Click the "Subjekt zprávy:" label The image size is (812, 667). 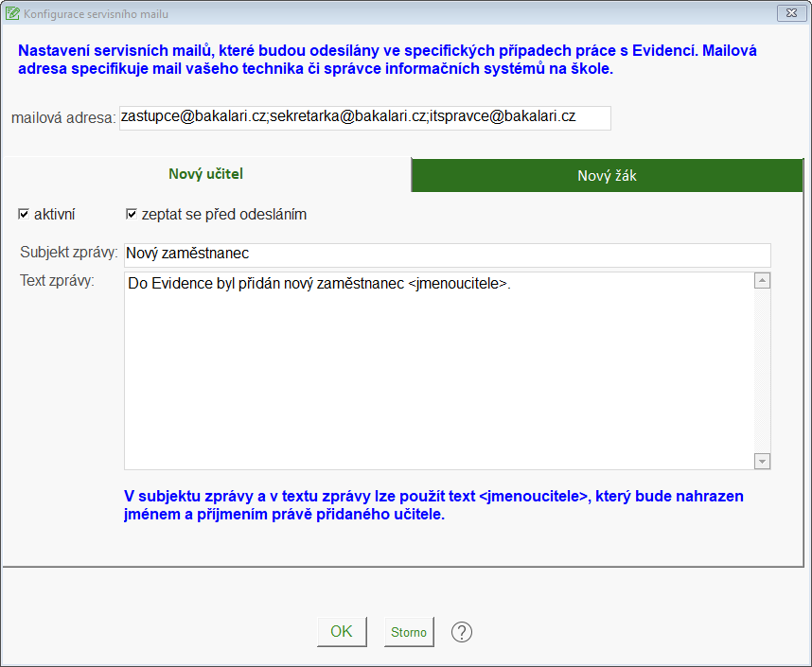(68, 253)
